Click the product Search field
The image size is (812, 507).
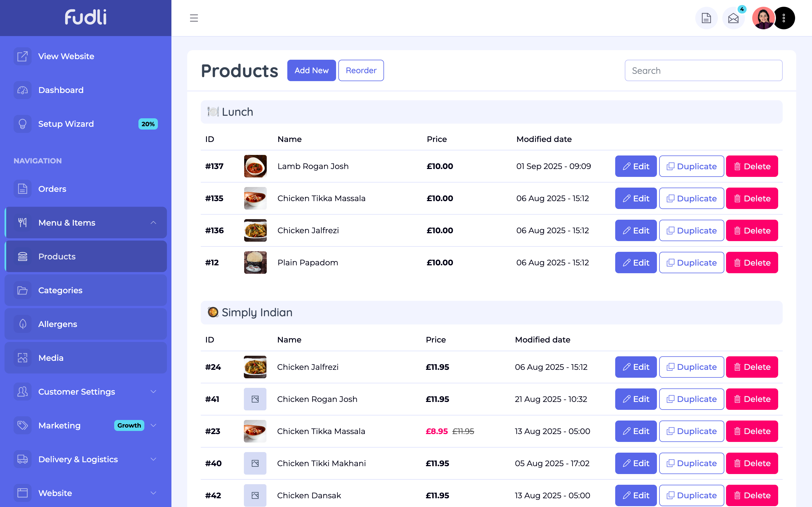pyautogui.click(x=703, y=70)
